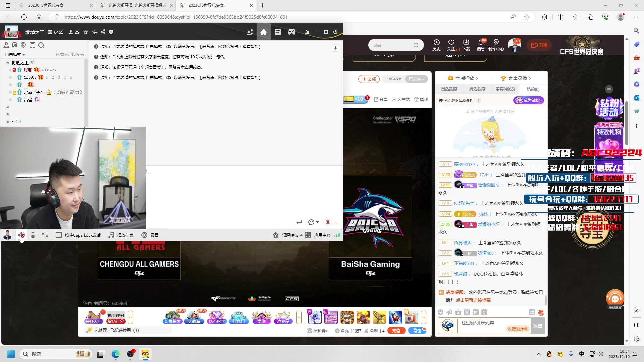The height and width of the screenshot is (362, 644).
Task: Toggle the 按住Caps Lock说话 checkbox
Action: 59,235
